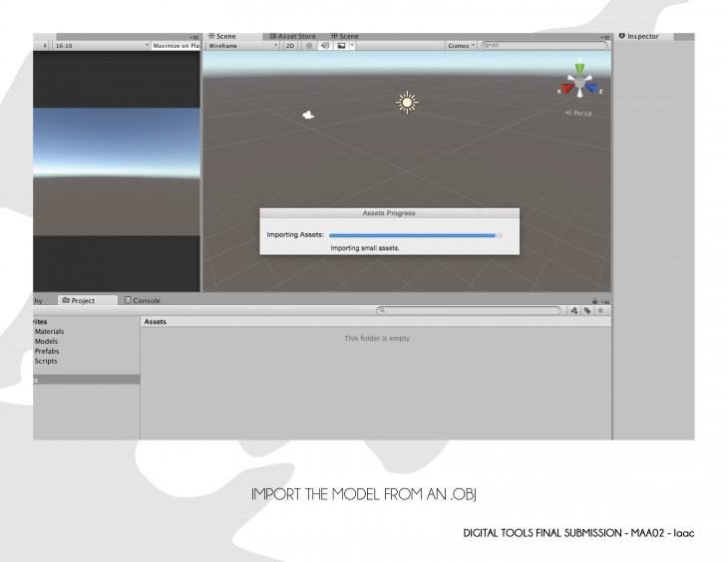Image resolution: width=728 pixels, height=562 pixels.
Task: Click the search by type filter icon
Action: point(574,311)
